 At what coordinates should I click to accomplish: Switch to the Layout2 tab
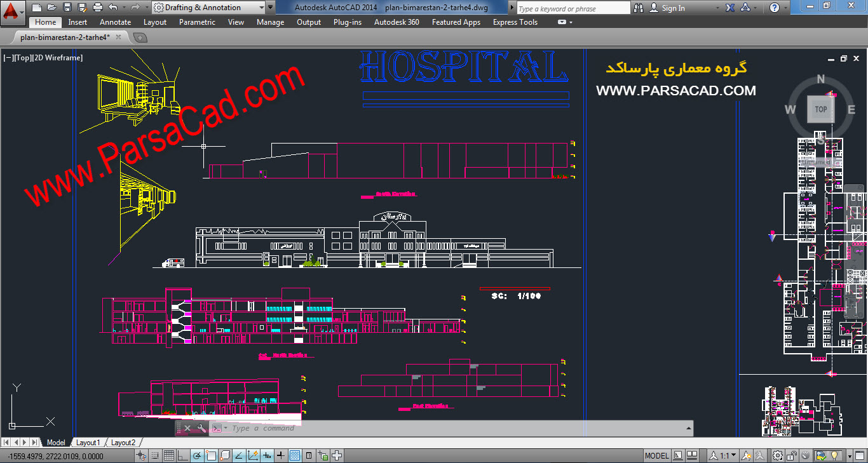coord(123,443)
